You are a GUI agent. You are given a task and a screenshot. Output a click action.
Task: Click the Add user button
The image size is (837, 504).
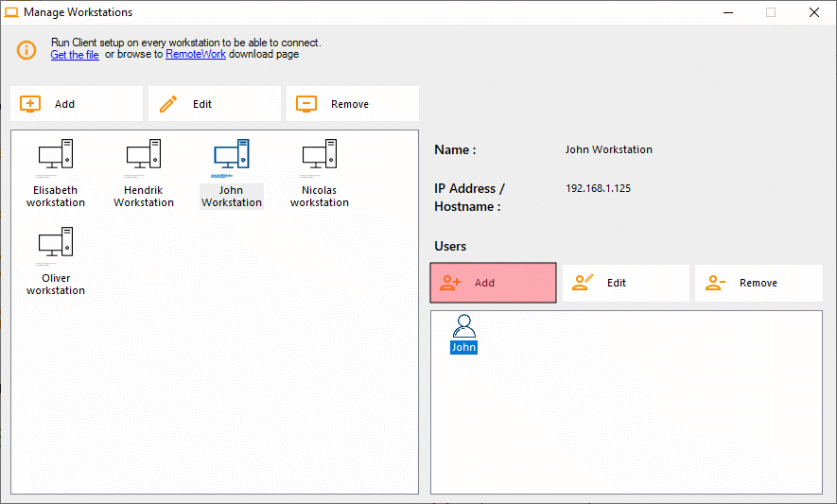pyautogui.click(x=494, y=283)
